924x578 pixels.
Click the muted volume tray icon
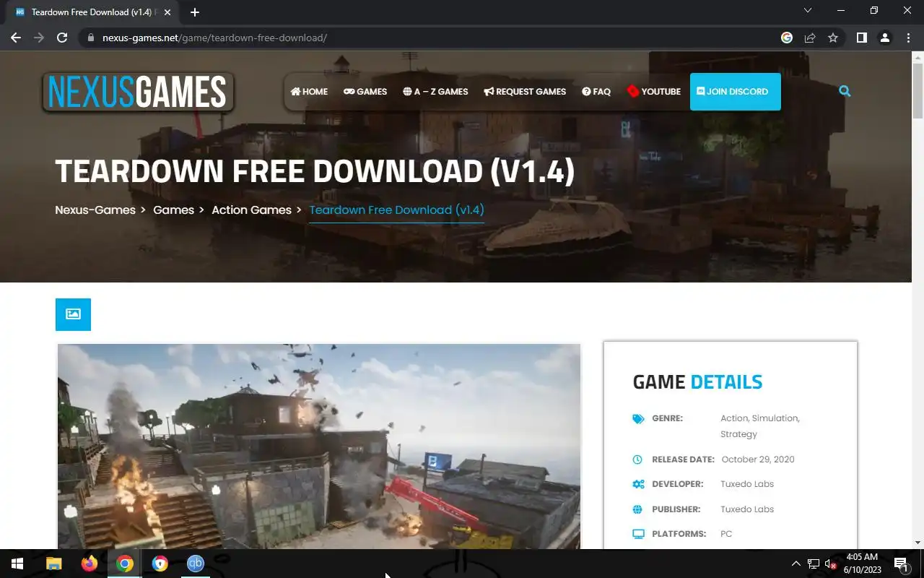point(830,564)
